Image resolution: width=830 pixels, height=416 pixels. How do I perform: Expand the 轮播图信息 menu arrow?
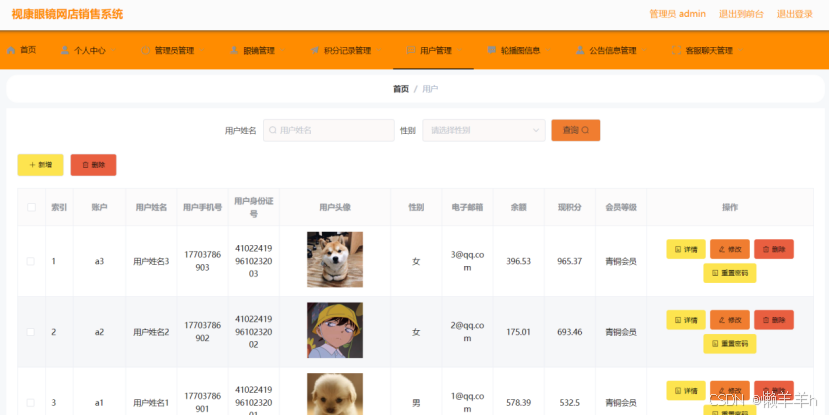pos(547,50)
